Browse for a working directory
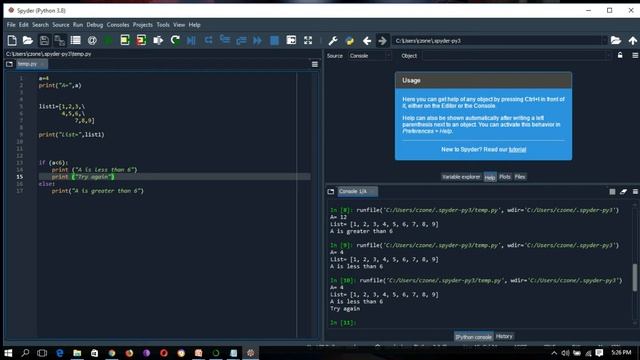 coord(616,40)
